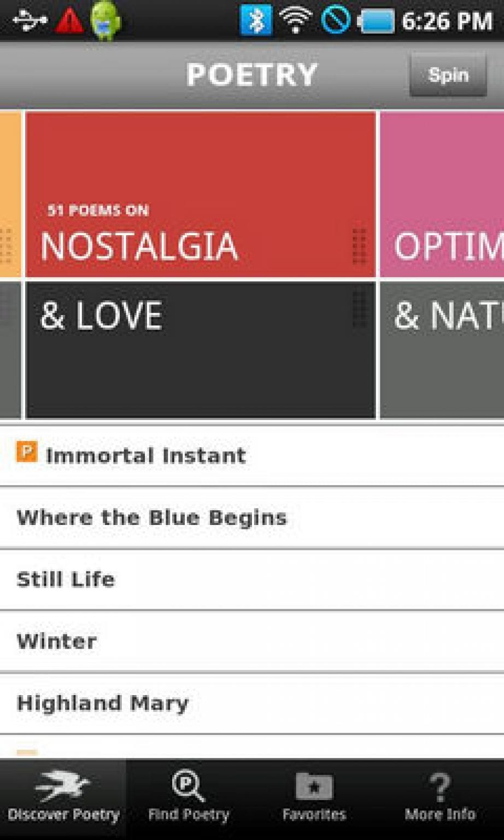Select the Still Life list item

point(66,579)
